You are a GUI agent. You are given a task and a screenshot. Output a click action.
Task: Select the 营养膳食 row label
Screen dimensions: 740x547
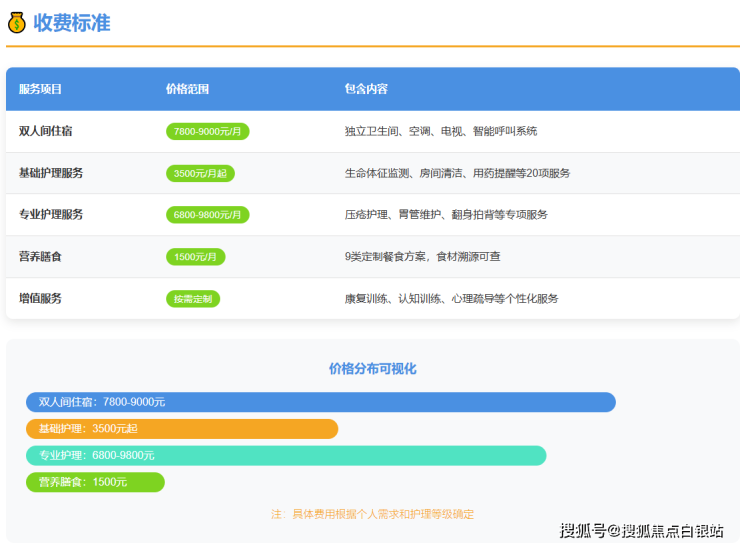point(40,257)
